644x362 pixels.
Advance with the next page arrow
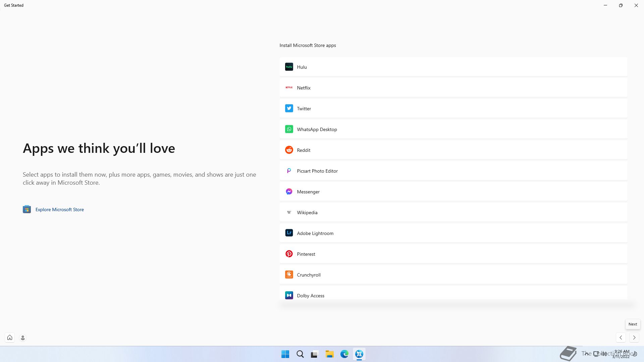tap(634, 338)
